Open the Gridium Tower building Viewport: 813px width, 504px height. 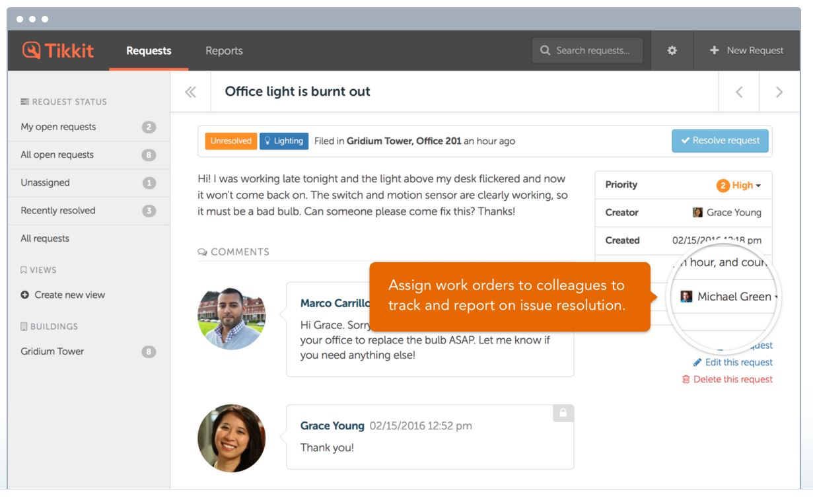[88, 351]
